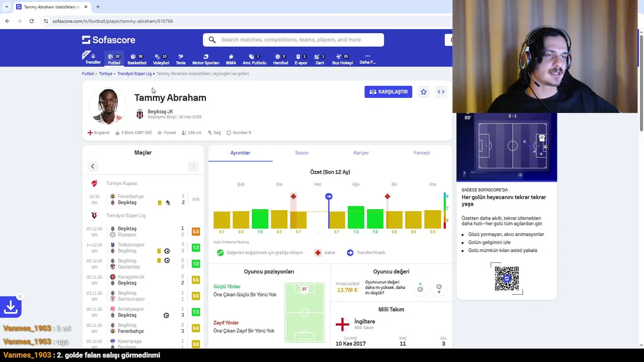This screenshot has width=644, height=362.
Task: Open the Beşiktaş vs Gaziantep match row
Action: (x=143, y=264)
